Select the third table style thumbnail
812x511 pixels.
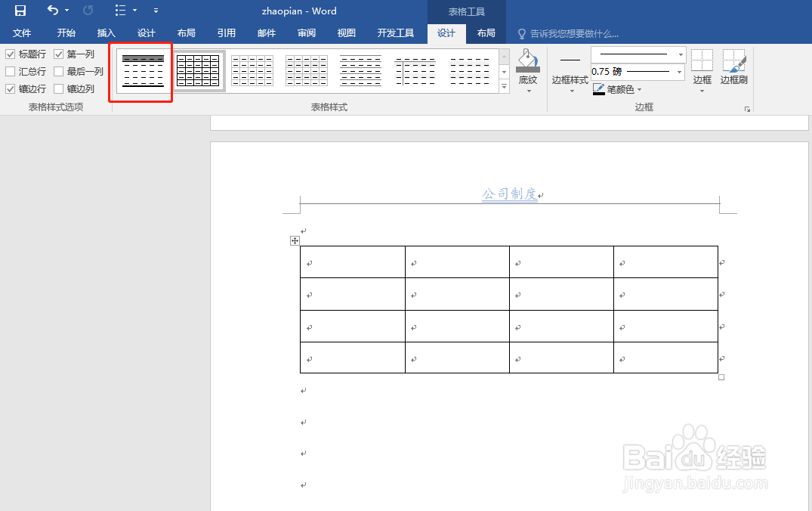click(252, 71)
